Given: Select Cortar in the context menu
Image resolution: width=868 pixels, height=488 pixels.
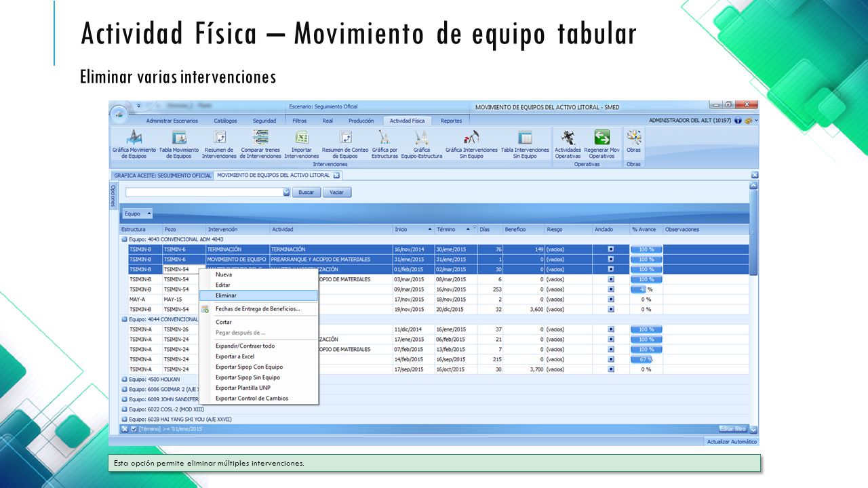Looking at the screenshot, I should 258,322.
